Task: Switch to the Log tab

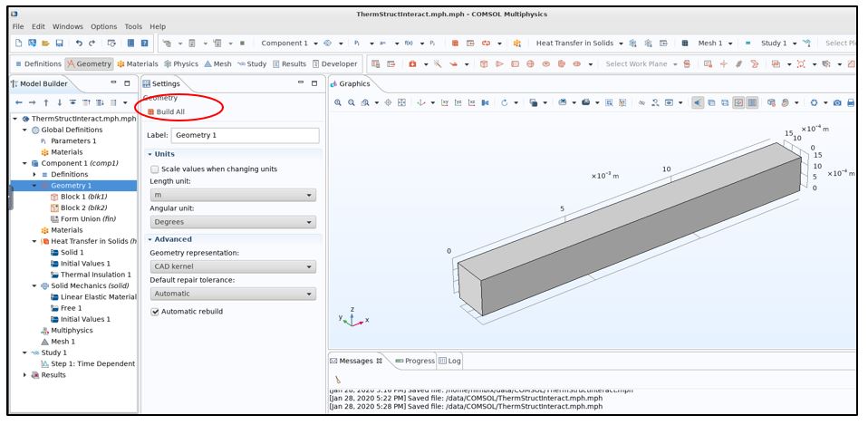Action: pyautogui.click(x=449, y=361)
